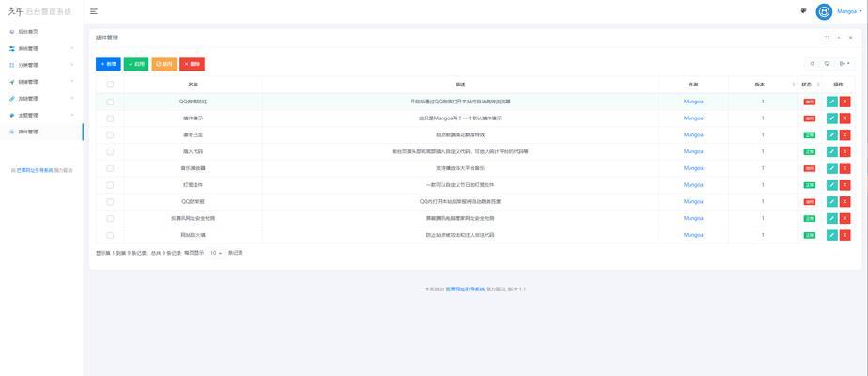The width and height of the screenshot is (868, 376).
Task: Refresh the plugin table
Action: click(x=812, y=64)
